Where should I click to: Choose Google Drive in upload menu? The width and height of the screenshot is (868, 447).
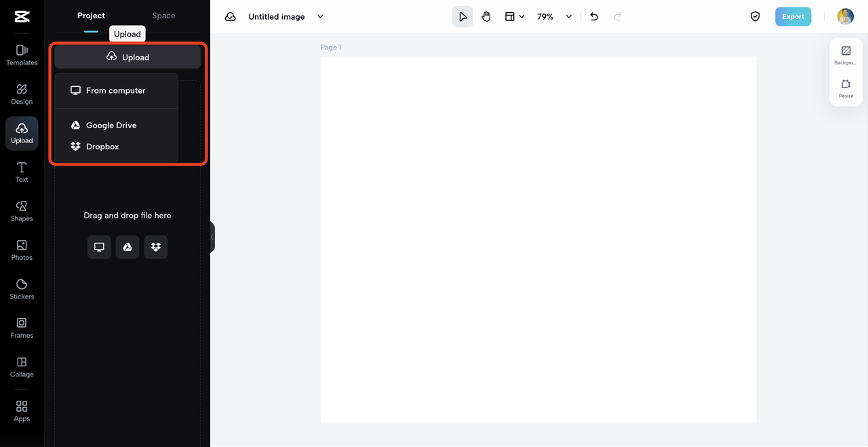click(116, 125)
